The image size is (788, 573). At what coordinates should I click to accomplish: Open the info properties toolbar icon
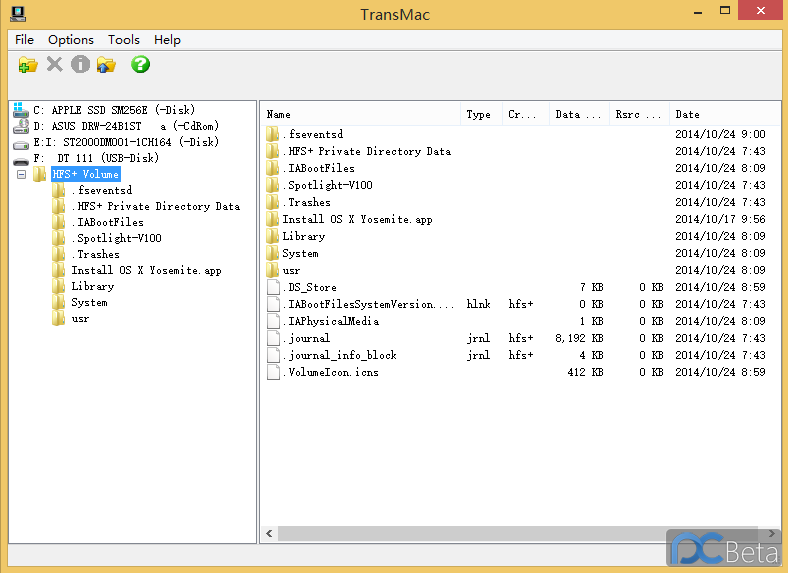point(80,65)
